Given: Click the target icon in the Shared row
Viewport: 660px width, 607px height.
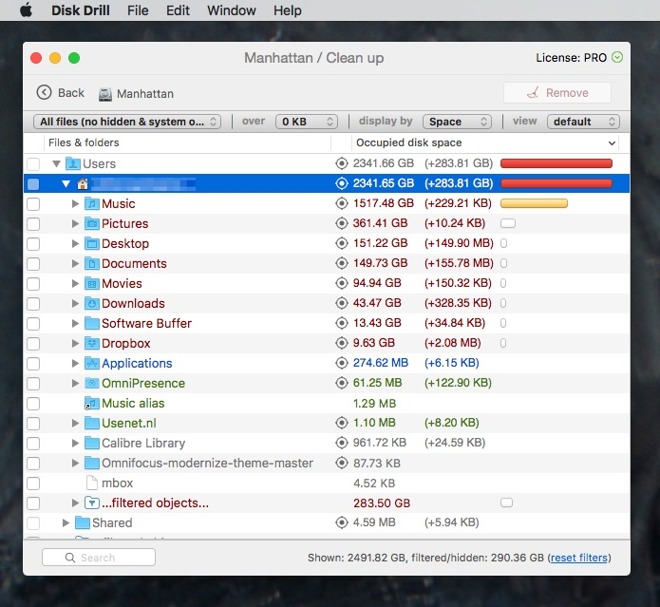Looking at the screenshot, I should [x=341, y=522].
